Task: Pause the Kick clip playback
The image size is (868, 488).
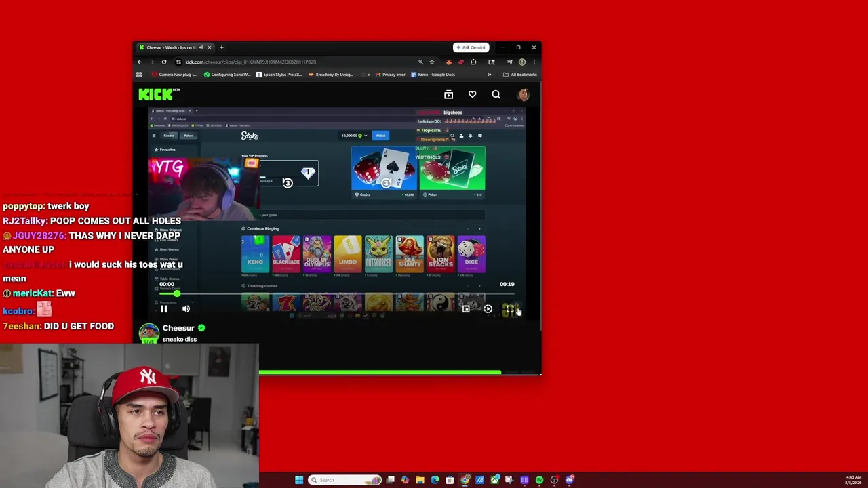Action: pos(163,309)
